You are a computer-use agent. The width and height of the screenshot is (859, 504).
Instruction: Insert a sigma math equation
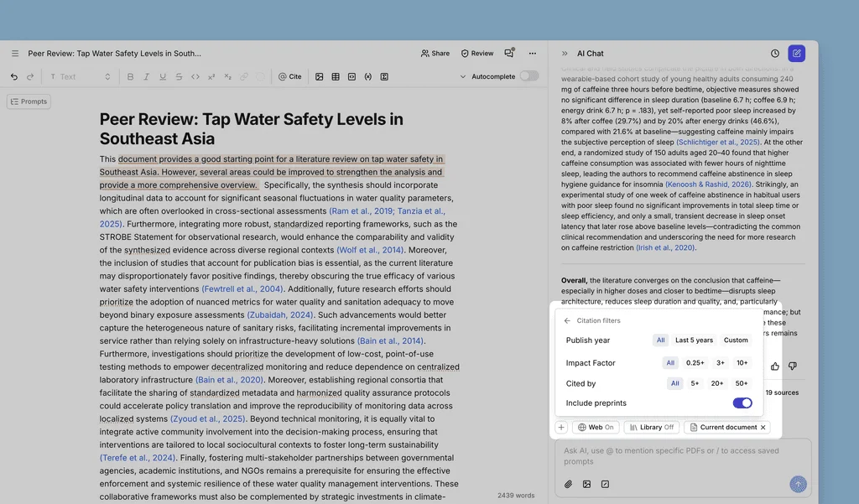384,76
